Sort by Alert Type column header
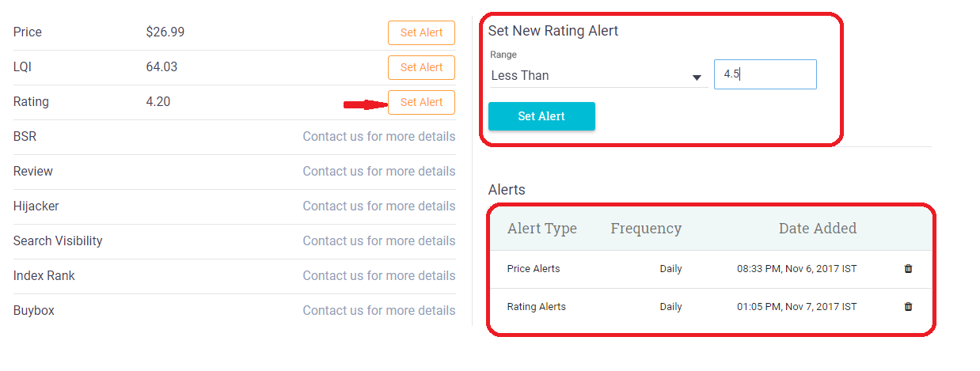980x371 pixels. click(542, 229)
